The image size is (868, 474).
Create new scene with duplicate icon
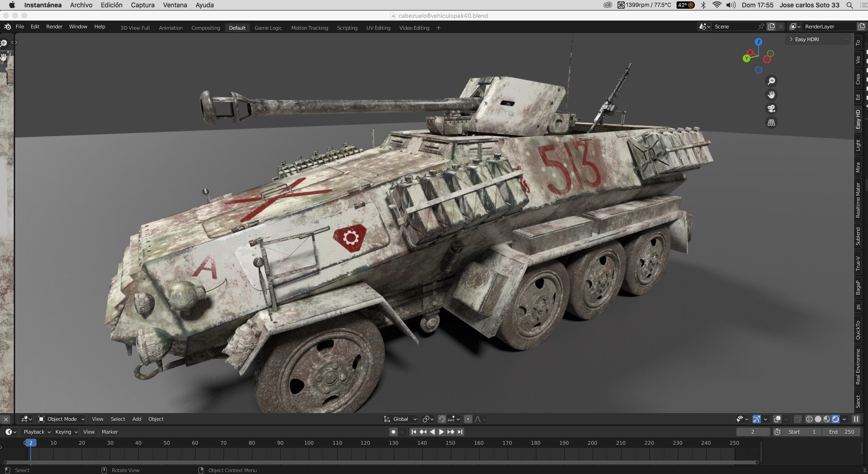click(771, 27)
